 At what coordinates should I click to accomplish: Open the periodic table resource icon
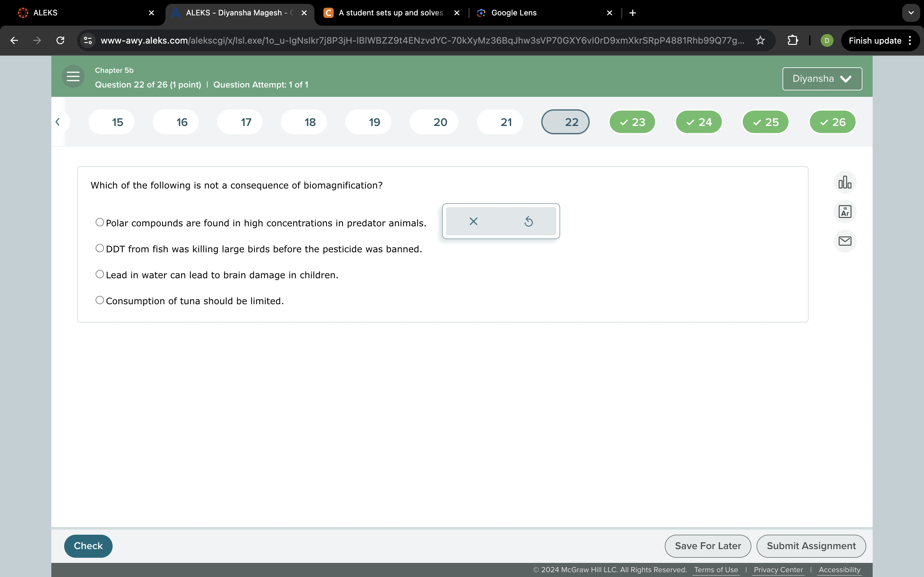coord(845,212)
